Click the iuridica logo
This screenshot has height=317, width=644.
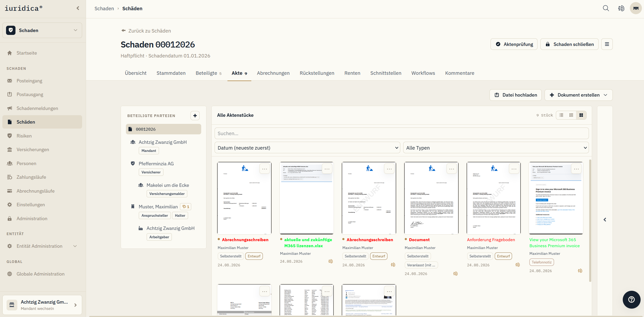coord(24,8)
